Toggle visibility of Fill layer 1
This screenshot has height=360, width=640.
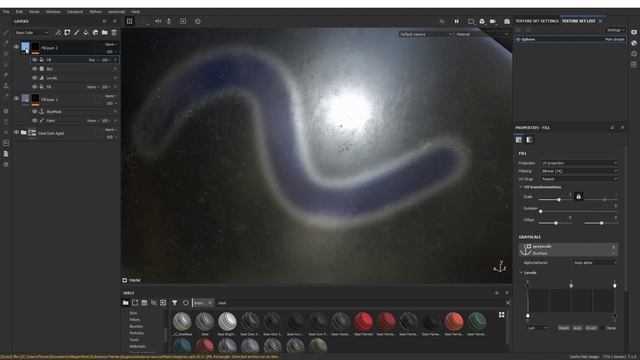tap(16, 98)
